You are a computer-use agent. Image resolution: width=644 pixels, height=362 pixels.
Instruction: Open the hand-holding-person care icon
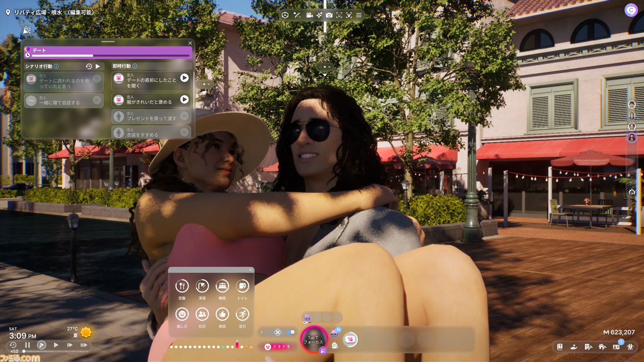[574, 347]
